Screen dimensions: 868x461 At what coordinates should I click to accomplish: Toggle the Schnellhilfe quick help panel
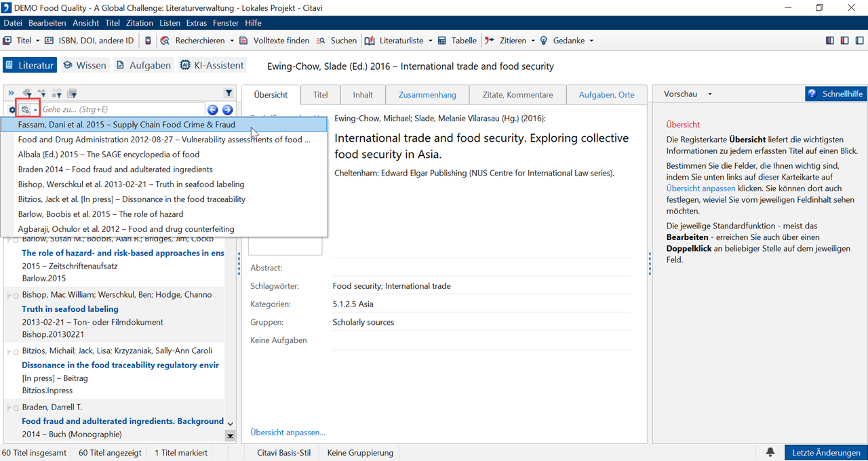(835, 94)
